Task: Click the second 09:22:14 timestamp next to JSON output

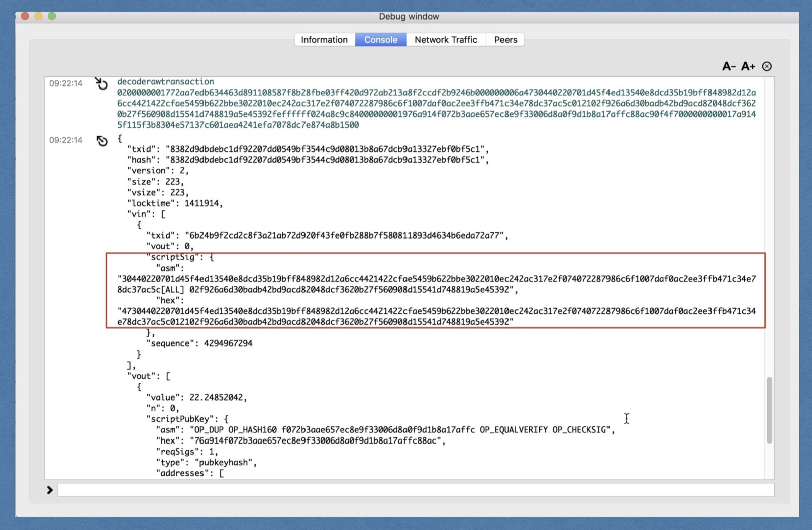Action: point(66,140)
